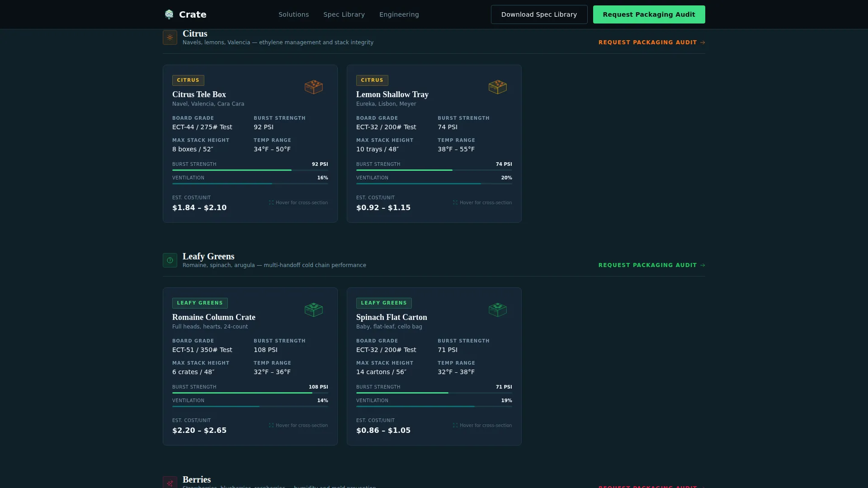Click the Berries section icon
Image resolution: width=868 pixels, height=488 pixels.
[170, 483]
